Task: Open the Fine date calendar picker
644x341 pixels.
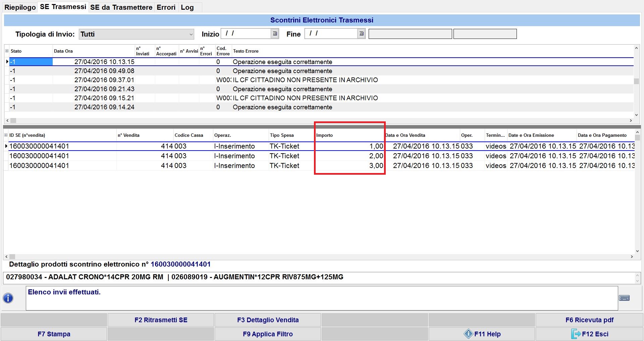Action: (x=361, y=34)
